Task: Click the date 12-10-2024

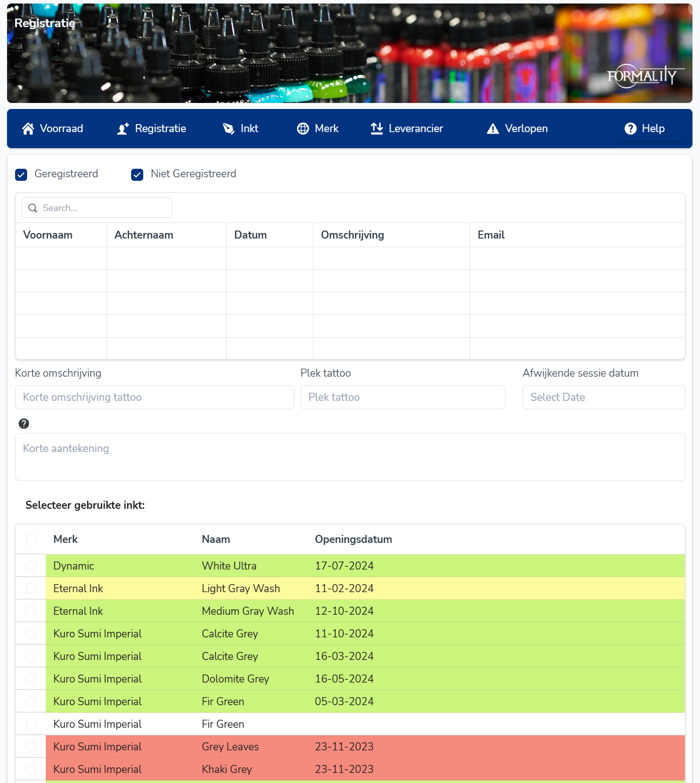Action: tap(344, 611)
